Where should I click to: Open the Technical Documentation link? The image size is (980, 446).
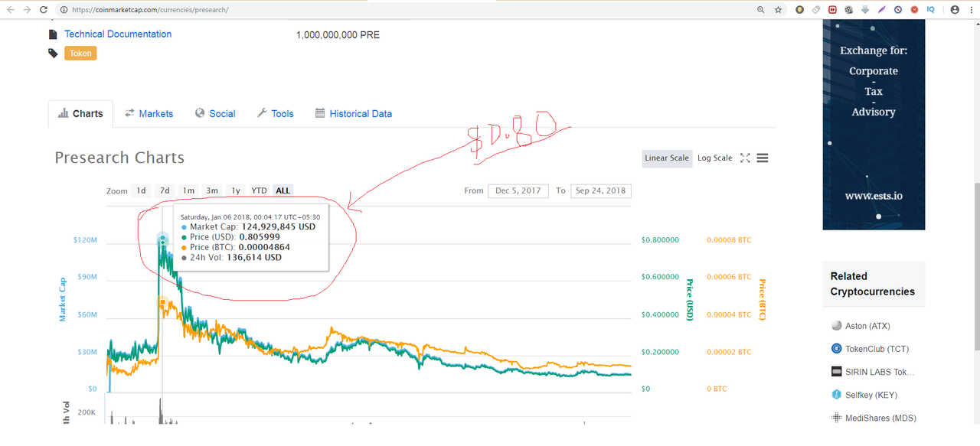(118, 34)
